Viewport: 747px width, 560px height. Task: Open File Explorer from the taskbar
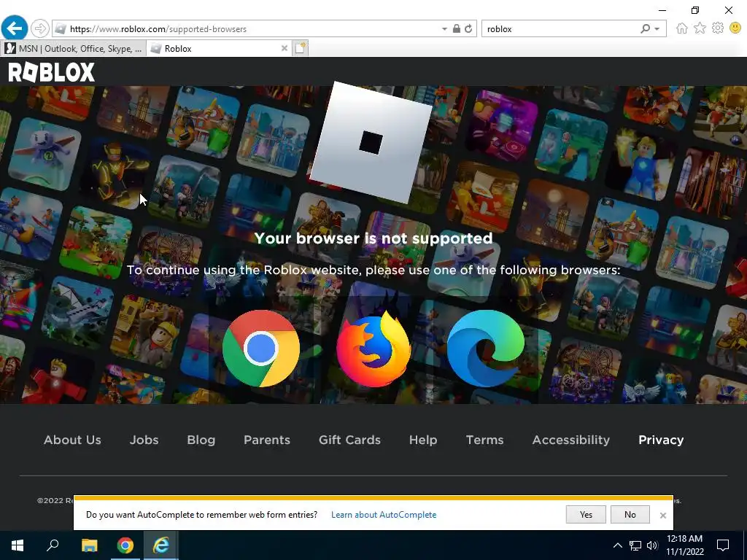click(89, 545)
